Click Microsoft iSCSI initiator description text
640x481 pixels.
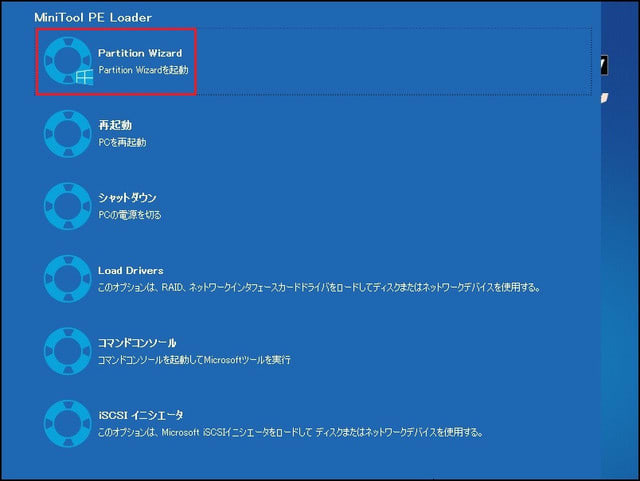291,432
